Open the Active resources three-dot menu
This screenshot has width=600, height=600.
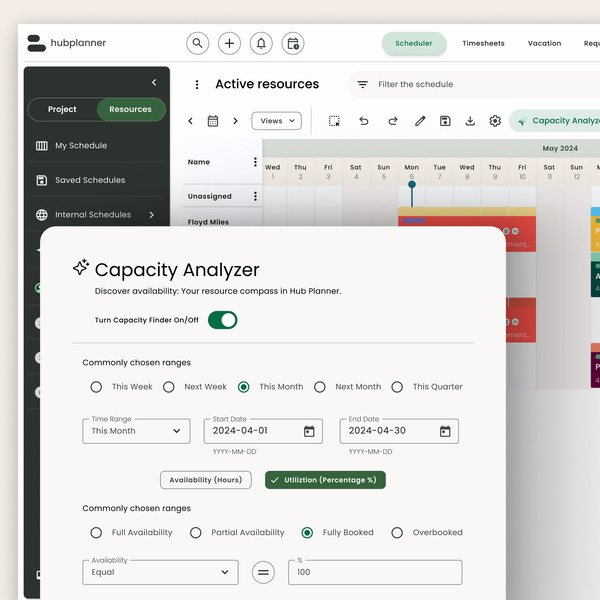[x=197, y=84]
